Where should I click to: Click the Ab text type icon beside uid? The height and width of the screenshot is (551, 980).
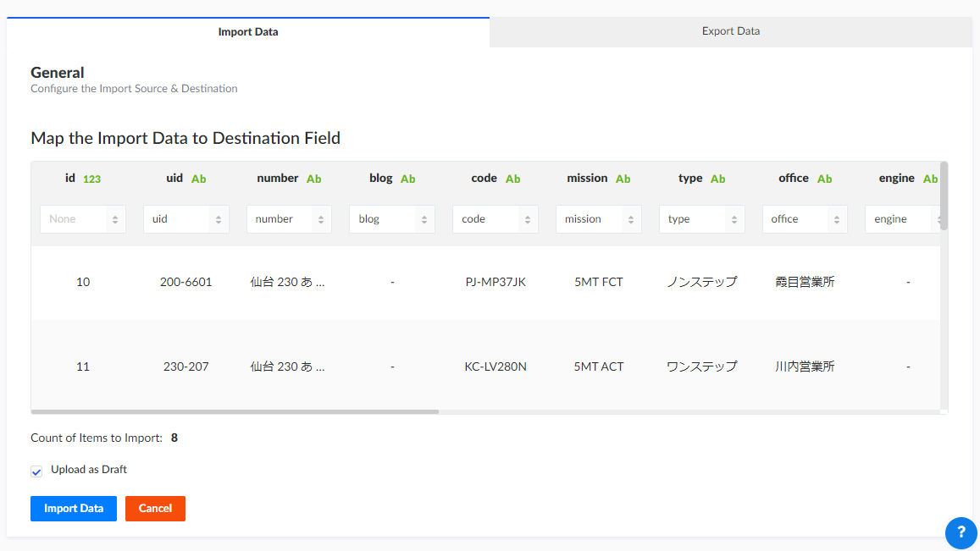click(199, 179)
